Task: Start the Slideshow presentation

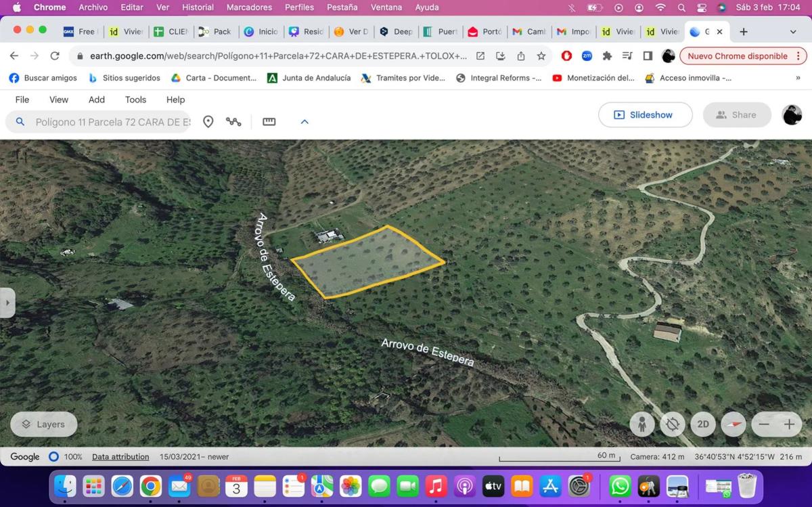Action: (x=645, y=115)
